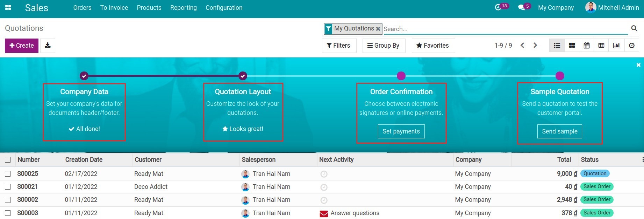Click the Sample Quotation step dot
Viewport: 644px width, 219px height.
(560, 76)
